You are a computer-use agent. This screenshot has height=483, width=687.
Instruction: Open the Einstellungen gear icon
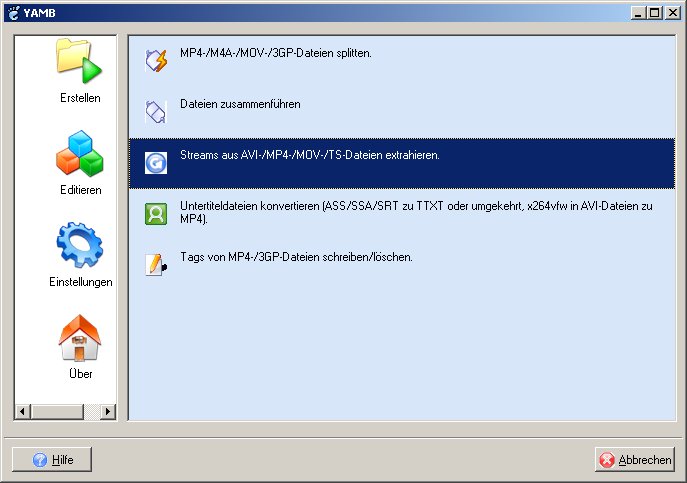(79, 245)
